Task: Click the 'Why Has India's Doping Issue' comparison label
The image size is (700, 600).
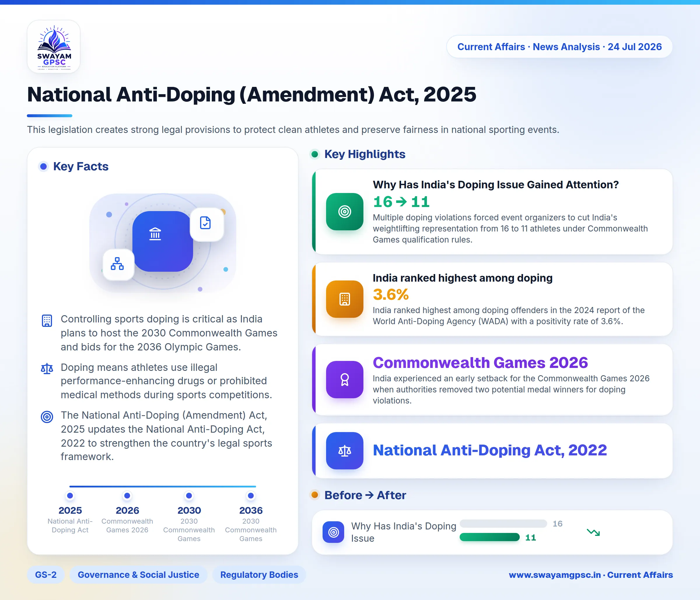Action: coord(404,532)
